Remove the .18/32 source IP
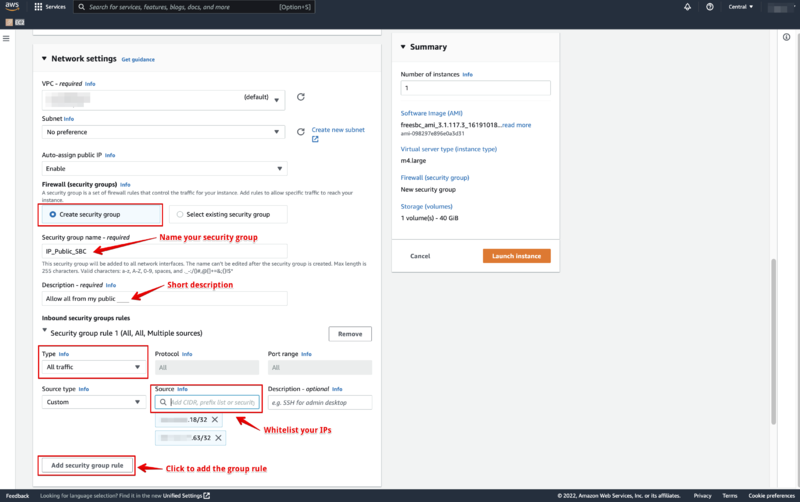 (x=215, y=419)
